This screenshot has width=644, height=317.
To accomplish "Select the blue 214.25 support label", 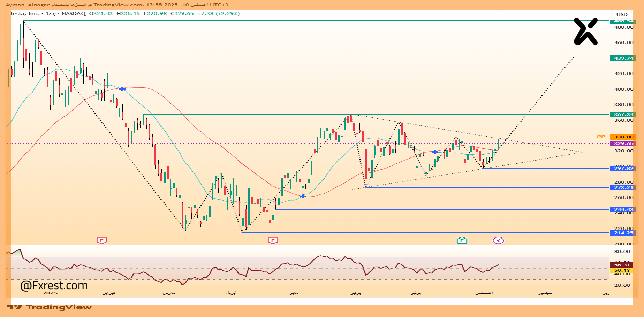I will point(623,233).
